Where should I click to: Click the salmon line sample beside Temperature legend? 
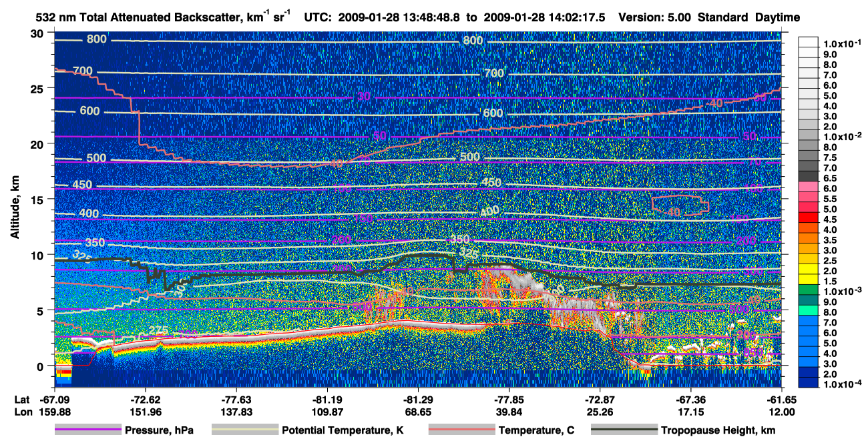[461, 431]
